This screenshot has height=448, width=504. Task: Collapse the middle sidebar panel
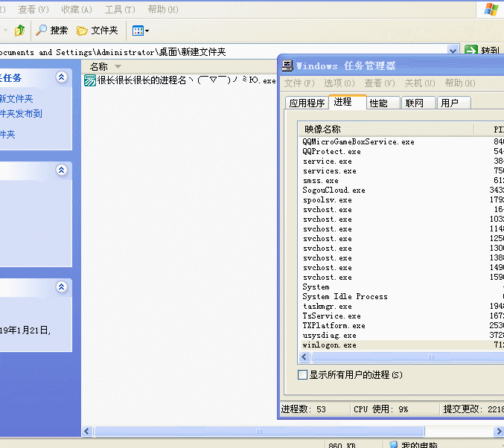point(61,170)
